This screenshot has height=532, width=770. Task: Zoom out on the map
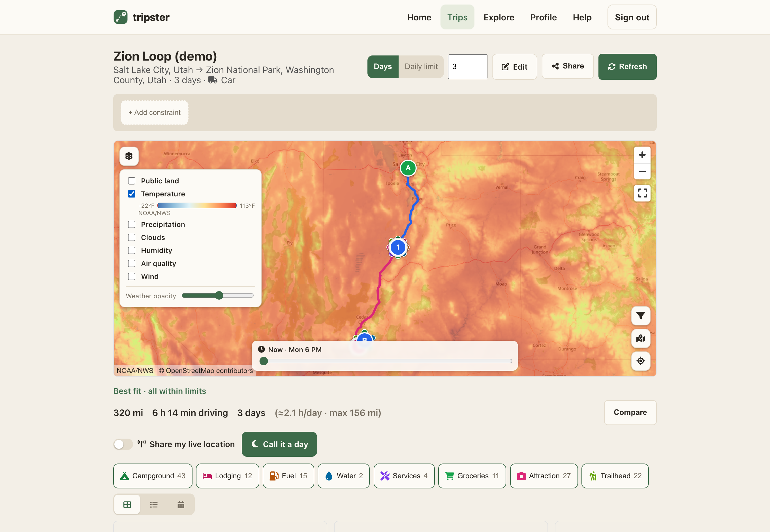[642, 171]
